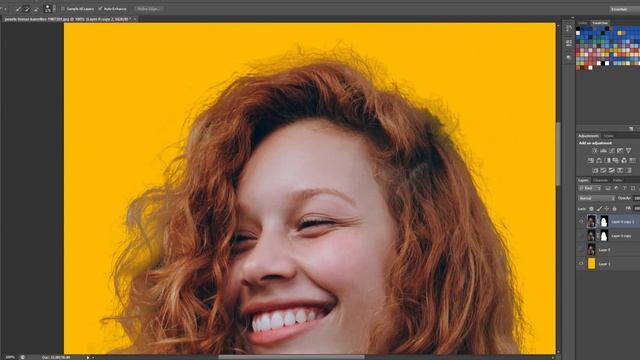Open the Essentials workspace dropdown
Viewport: 640px width, 360px height.
click(624, 9)
